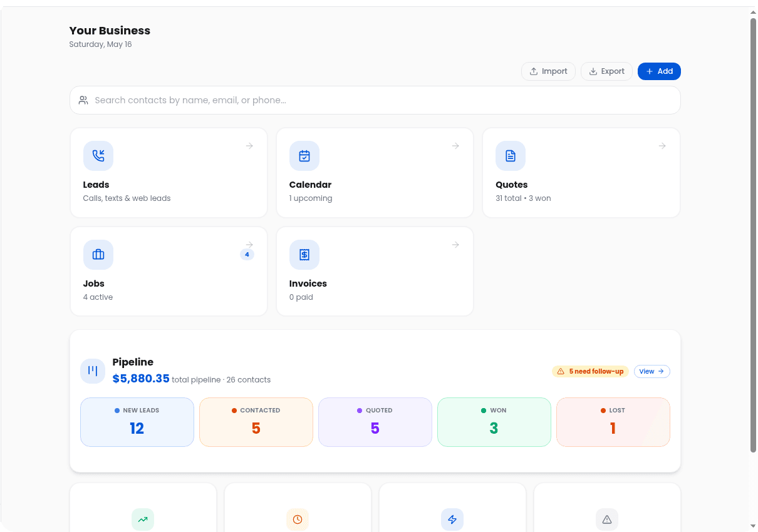
Task: Click the '31 total • 3 won' text
Action: pyautogui.click(x=523, y=198)
